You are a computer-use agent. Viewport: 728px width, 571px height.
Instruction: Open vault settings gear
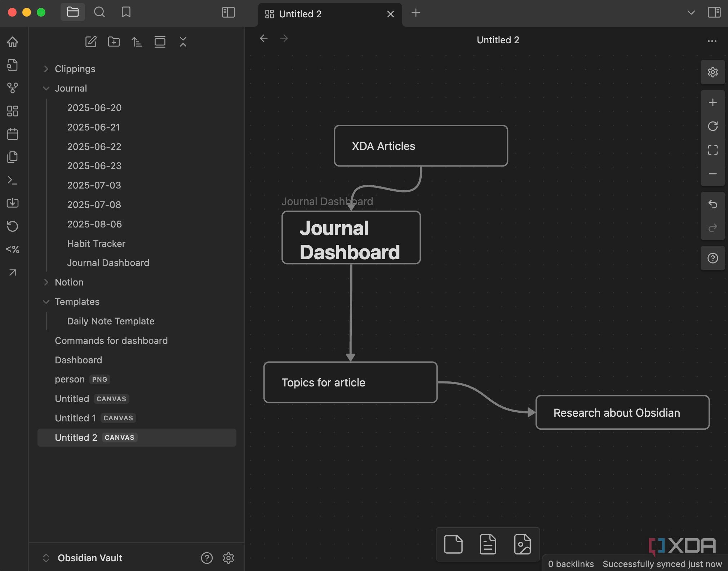pos(228,558)
